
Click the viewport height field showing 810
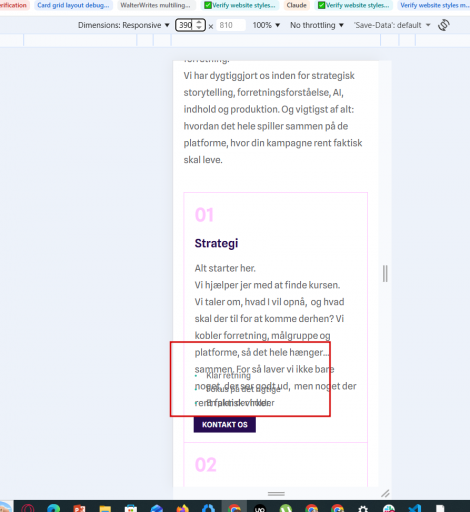pos(231,25)
